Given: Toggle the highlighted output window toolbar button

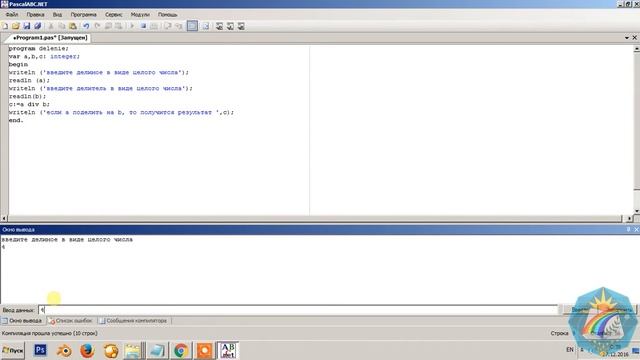Looking at the screenshot, I should pos(192,26).
